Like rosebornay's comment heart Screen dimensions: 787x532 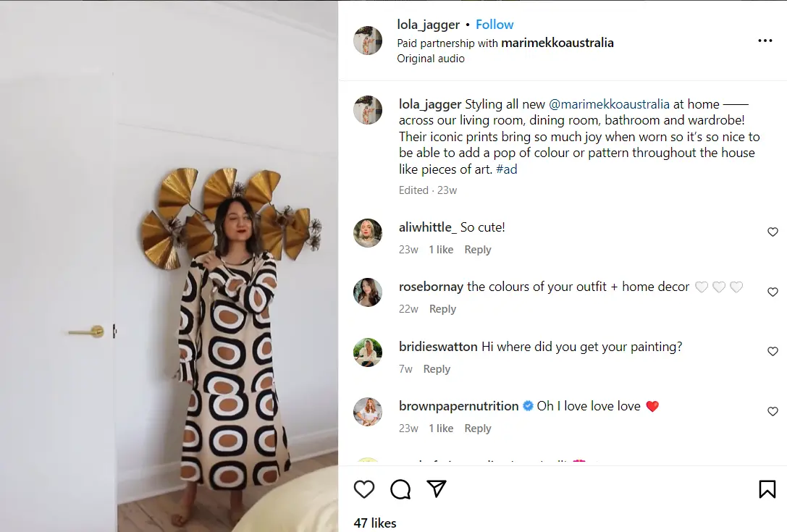coord(773,292)
